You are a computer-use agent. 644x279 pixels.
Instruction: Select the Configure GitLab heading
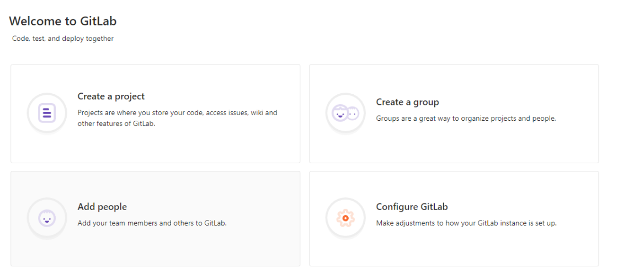tap(412, 207)
